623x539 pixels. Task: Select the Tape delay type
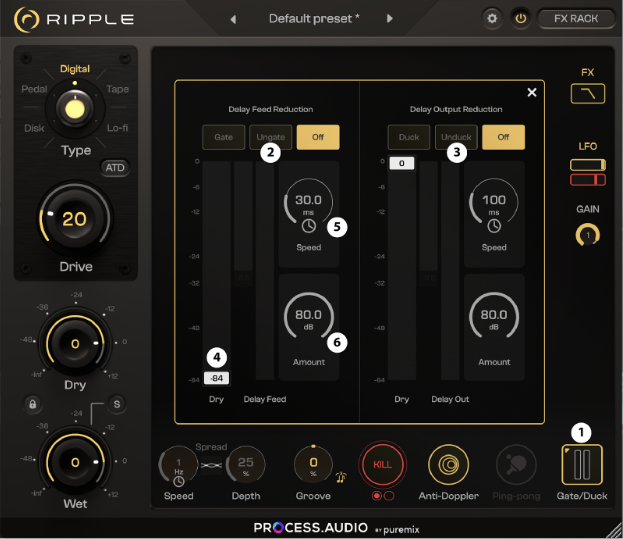click(118, 89)
